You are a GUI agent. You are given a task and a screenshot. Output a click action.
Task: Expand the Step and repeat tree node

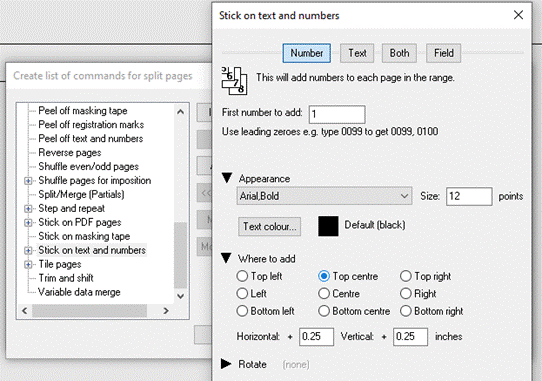(x=28, y=208)
